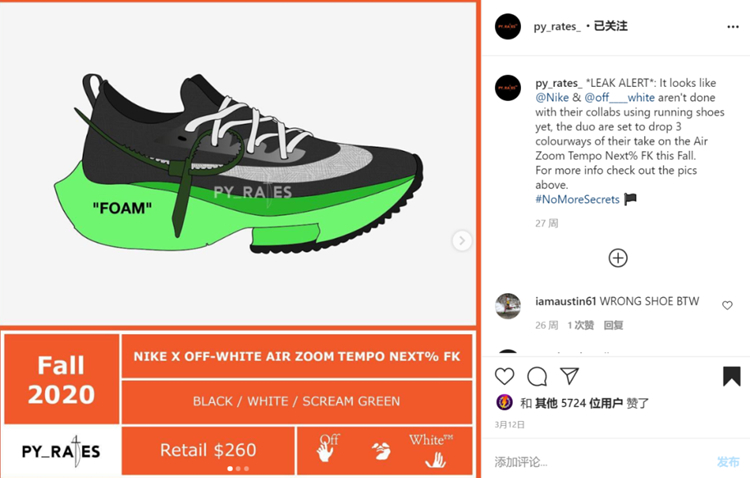Open the three-dot more options menu
This screenshot has width=750, height=478.
pyautogui.click(x=733, y=27)
